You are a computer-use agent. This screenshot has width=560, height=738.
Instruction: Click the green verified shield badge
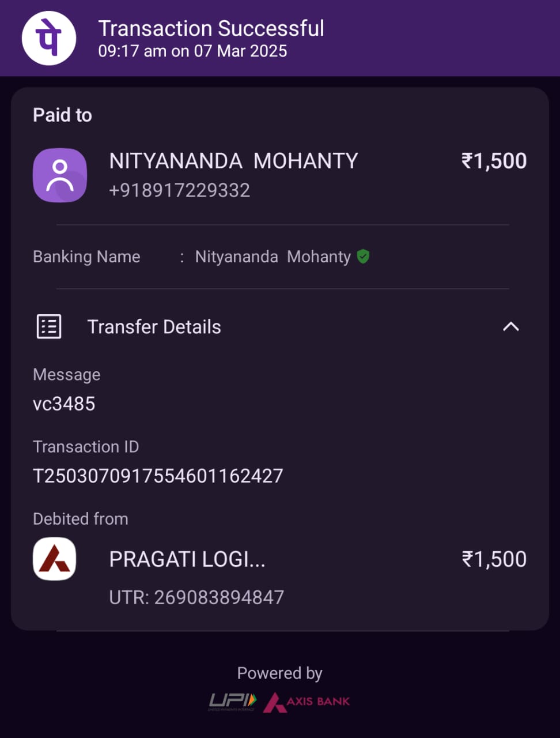pos(363,257)
